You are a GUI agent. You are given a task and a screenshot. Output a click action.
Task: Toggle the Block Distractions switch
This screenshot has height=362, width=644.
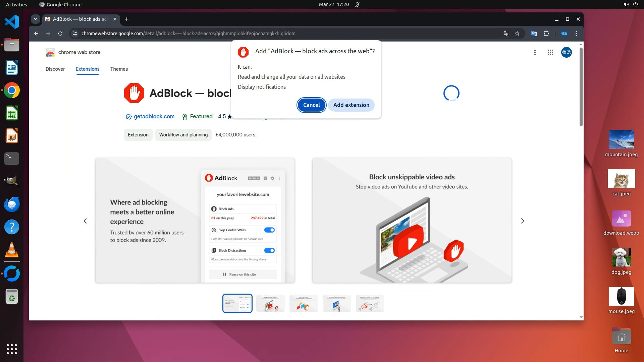click(x=269, y=250)
